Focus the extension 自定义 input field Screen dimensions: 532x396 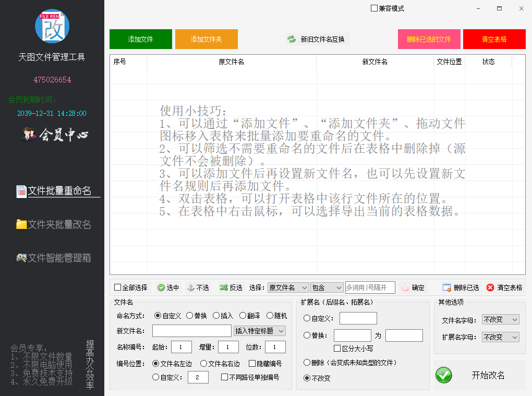pos(358,318)
